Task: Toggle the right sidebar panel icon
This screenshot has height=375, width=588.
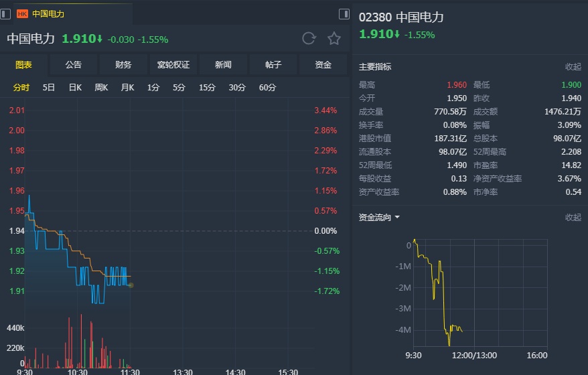Action: tap(344, 13)
